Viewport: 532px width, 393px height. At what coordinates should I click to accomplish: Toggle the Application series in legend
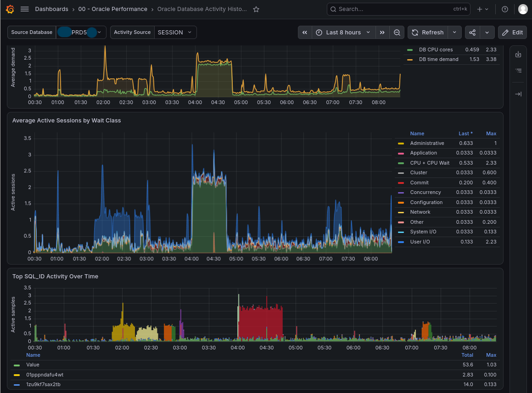tap(423, 153)
